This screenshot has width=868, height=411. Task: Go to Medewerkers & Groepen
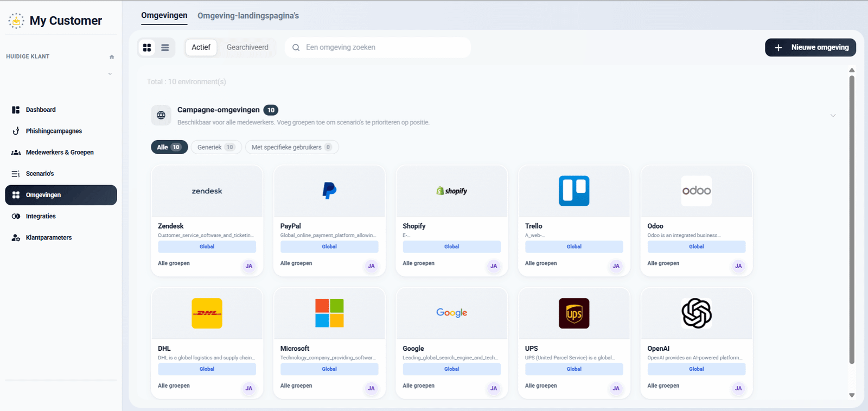[x=61, y=153]
